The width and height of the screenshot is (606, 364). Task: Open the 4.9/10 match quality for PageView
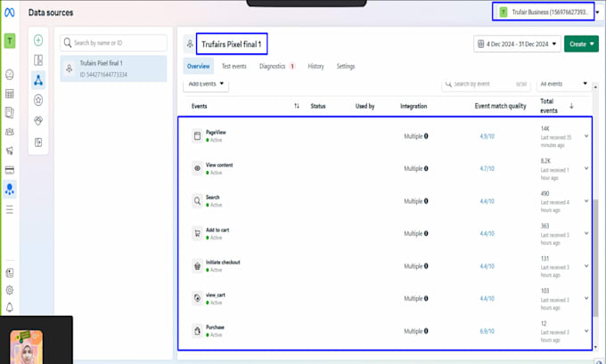click(487, 136)
